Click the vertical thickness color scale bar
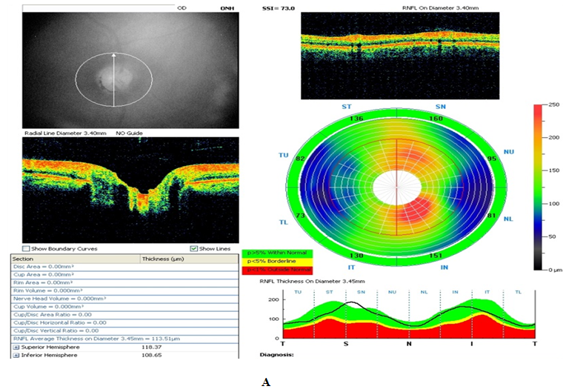 [539, 187]
